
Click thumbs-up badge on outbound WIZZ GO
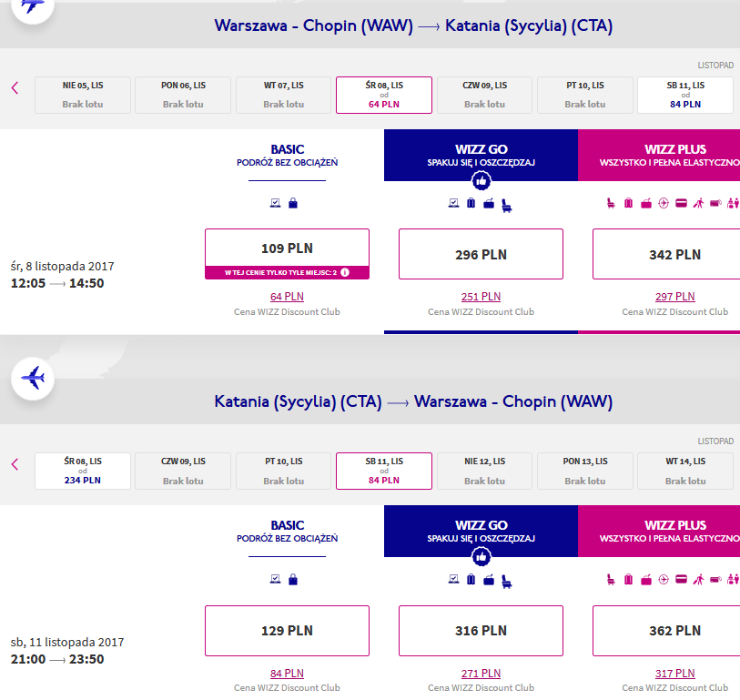click(482, 181)
